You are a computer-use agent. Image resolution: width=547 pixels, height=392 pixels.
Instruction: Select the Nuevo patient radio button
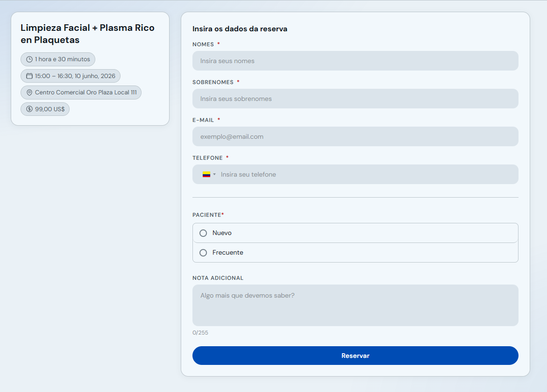pos(203,233)
